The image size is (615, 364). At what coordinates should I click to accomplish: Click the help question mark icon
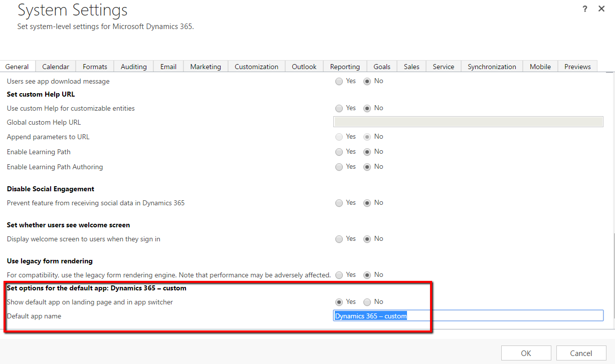(x=585, y=9)
